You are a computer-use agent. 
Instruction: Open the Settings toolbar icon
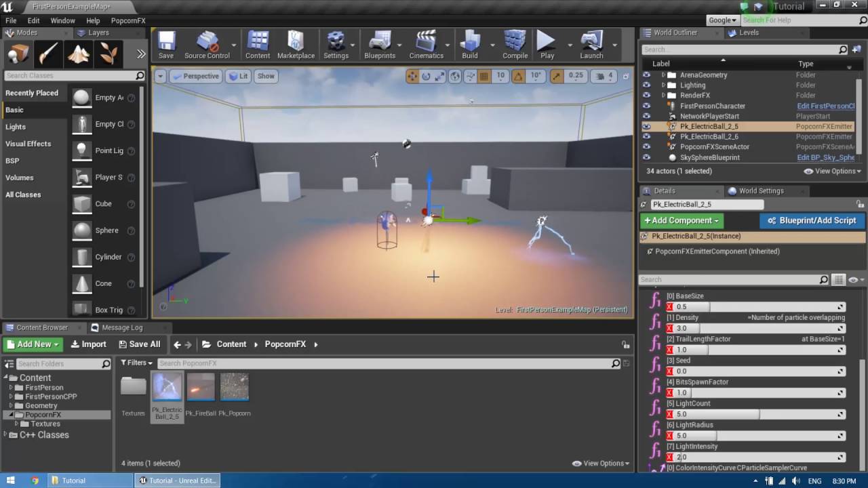click(x=336, y=45)
